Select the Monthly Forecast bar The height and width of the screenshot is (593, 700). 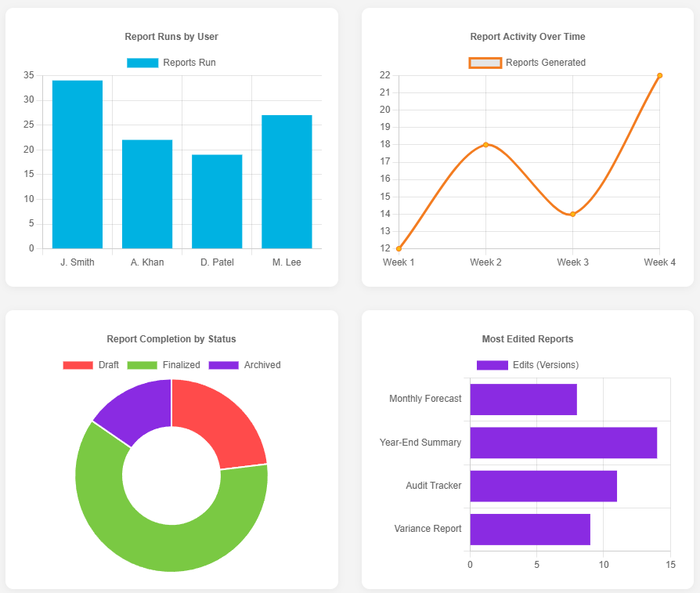coord(523,400)
